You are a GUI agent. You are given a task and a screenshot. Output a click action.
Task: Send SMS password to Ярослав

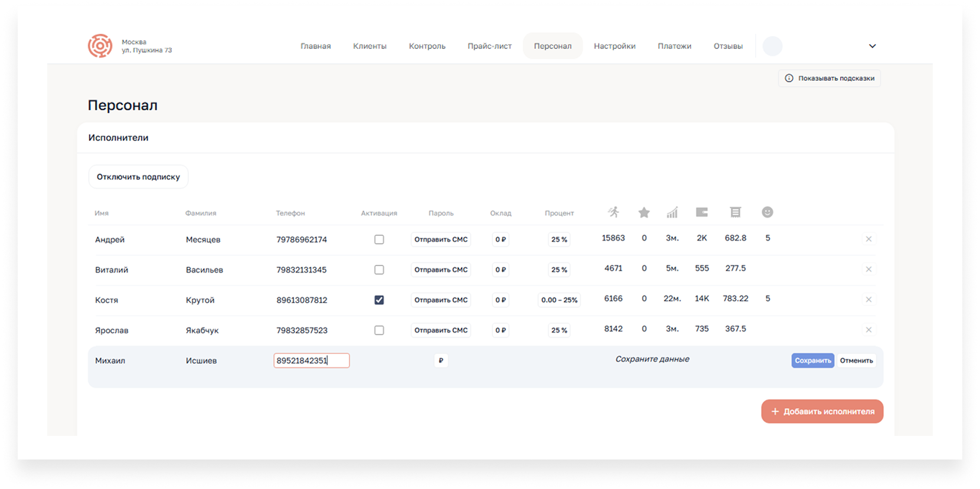tap(441, 330)
